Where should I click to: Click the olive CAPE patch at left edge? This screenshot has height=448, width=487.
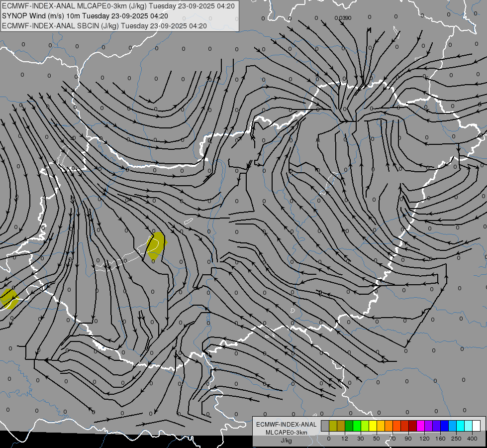click(x=8, y=299)
